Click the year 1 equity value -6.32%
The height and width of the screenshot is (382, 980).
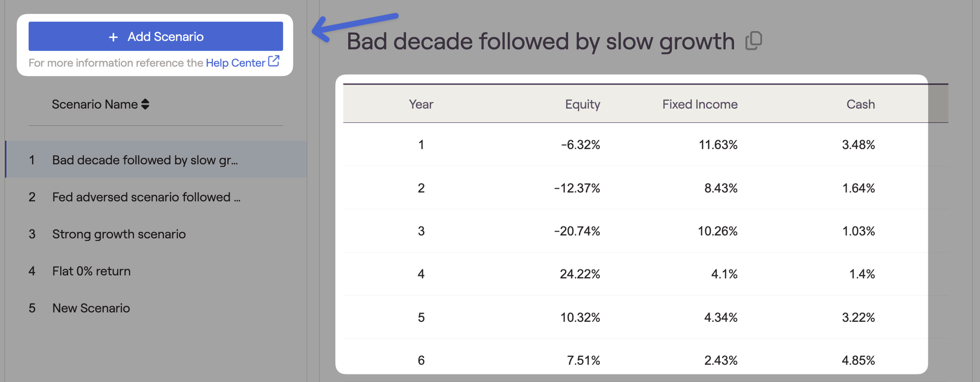pos(580,145)
